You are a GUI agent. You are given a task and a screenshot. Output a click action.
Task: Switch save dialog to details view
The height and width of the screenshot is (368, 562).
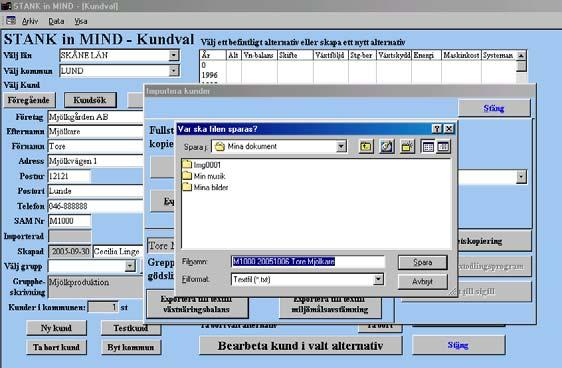[x=443, y=146]
